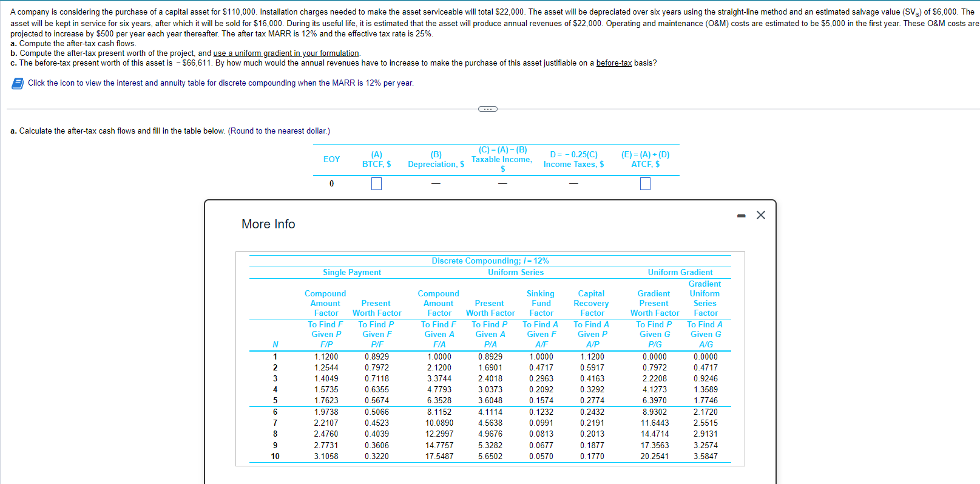This screenshot has width=980, height=484.
Task: Click the 'Gradient Uniform Series Factor' header
Action: click(x=705, y=298)
